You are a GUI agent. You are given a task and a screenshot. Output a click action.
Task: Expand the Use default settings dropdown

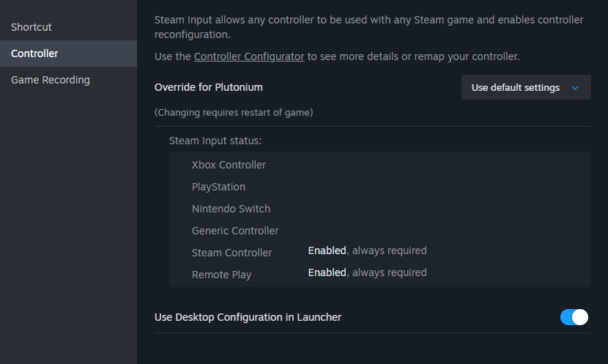coord(526,87)
